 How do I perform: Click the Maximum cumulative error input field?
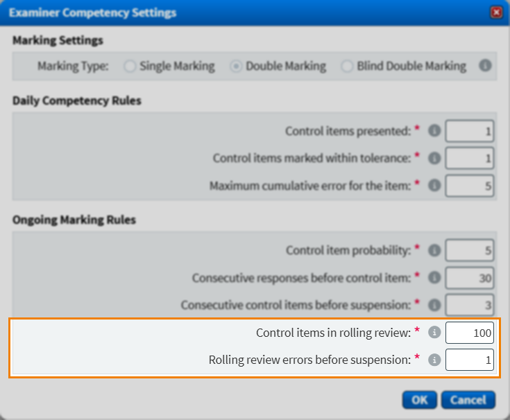point(470,186)
